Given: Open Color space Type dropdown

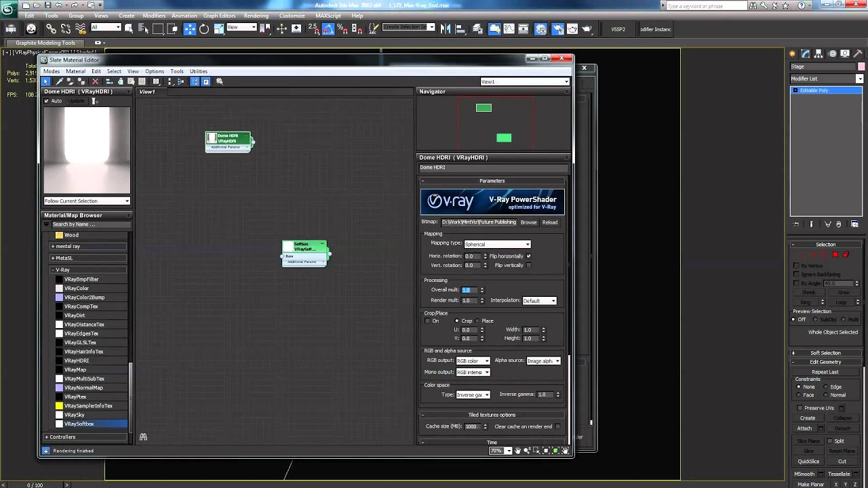Looking at the screenshot, I should (473, 394).
